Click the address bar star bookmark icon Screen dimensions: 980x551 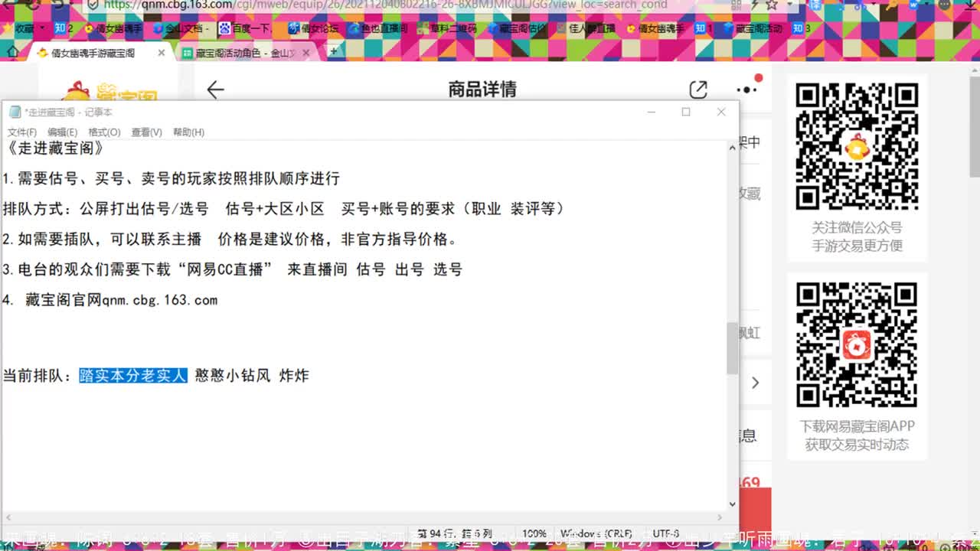[x=771, y=5]
